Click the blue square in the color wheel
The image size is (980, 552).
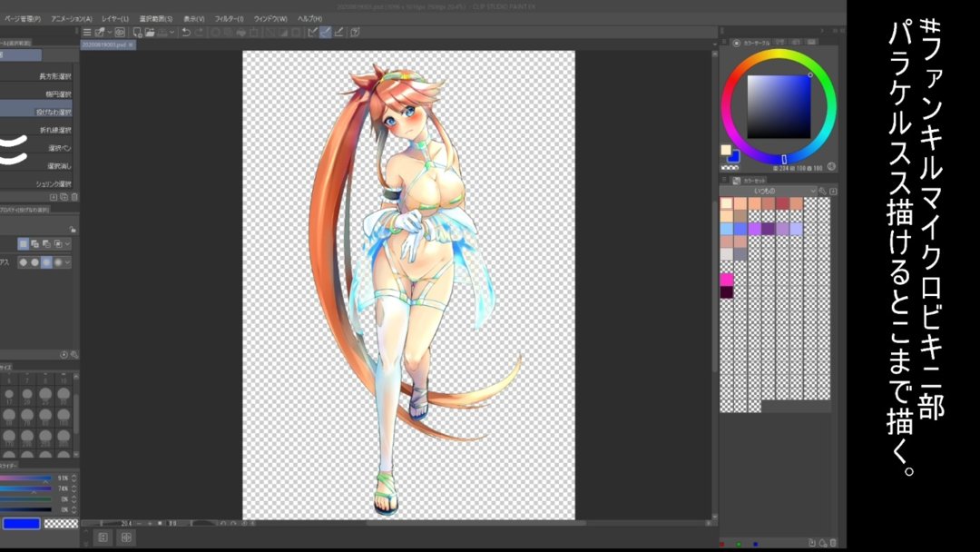click(779, 107)
